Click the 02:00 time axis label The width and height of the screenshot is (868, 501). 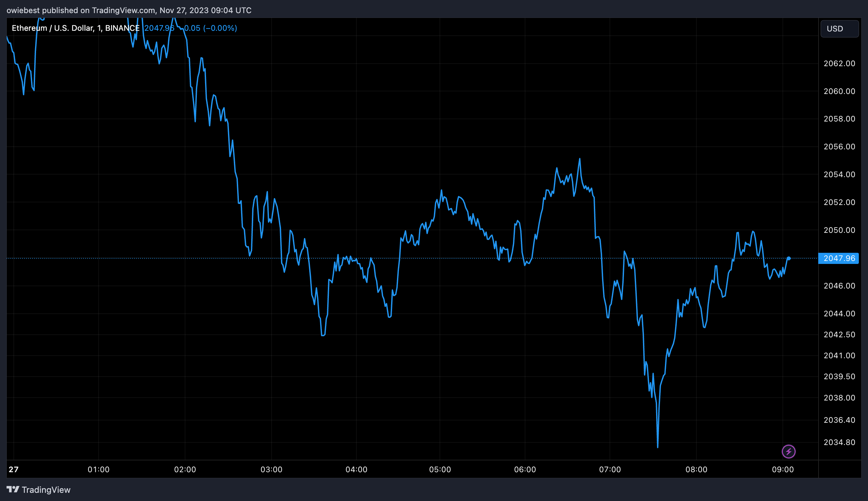click(x=185, y=470)
